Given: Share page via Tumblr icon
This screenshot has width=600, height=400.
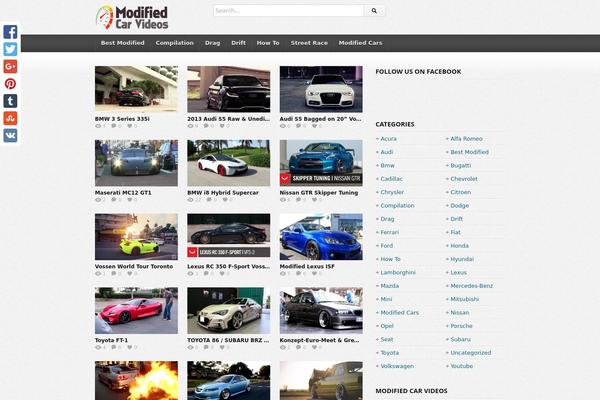Looking at the screenshot, I should point(10,101).
